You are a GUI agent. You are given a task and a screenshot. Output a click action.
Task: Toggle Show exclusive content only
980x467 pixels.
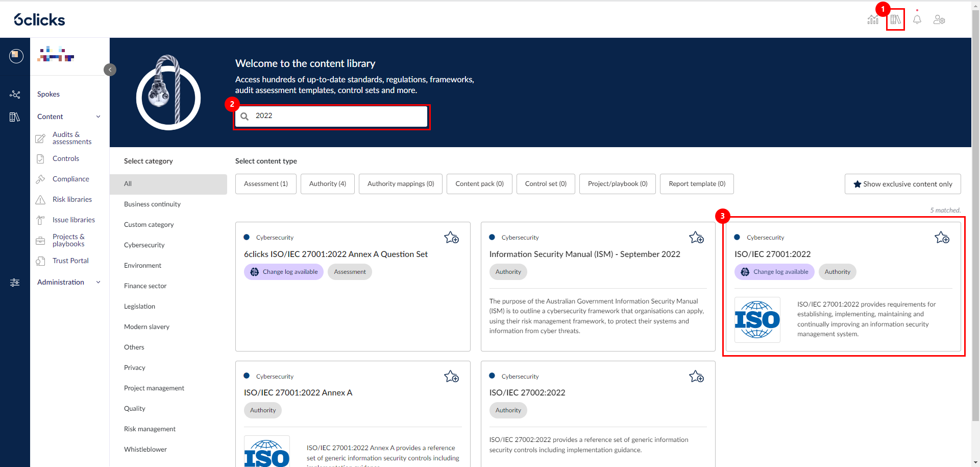point(903,184)
